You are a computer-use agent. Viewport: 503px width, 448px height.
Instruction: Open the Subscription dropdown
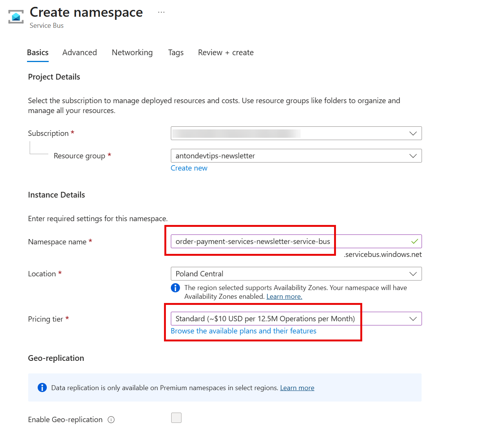413,133
